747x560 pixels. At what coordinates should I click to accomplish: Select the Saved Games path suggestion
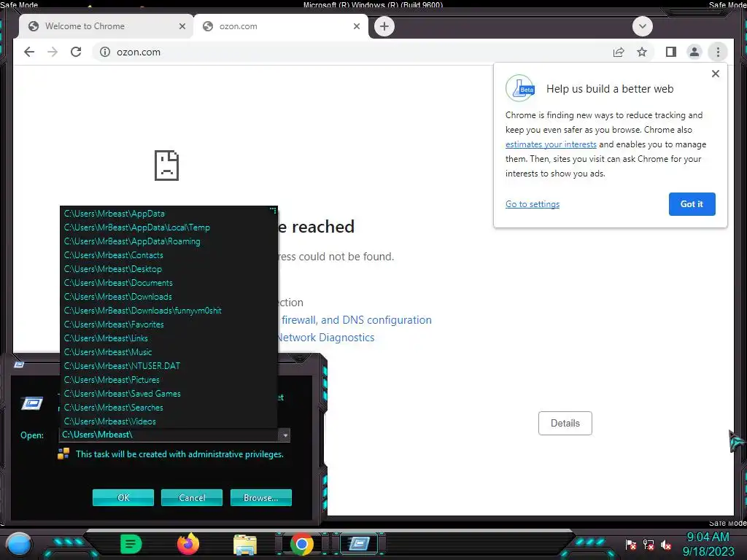coord(169,393)
